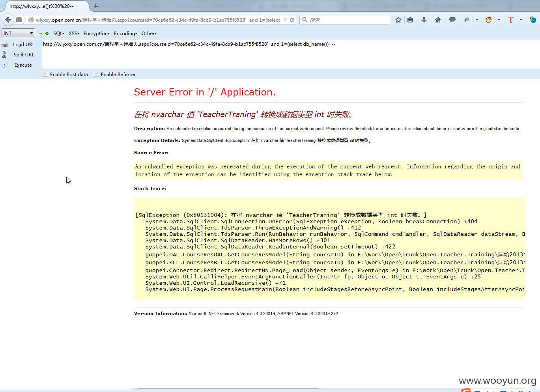Click the Server Error heading text

pyautogui.click(x=205, y=92)
